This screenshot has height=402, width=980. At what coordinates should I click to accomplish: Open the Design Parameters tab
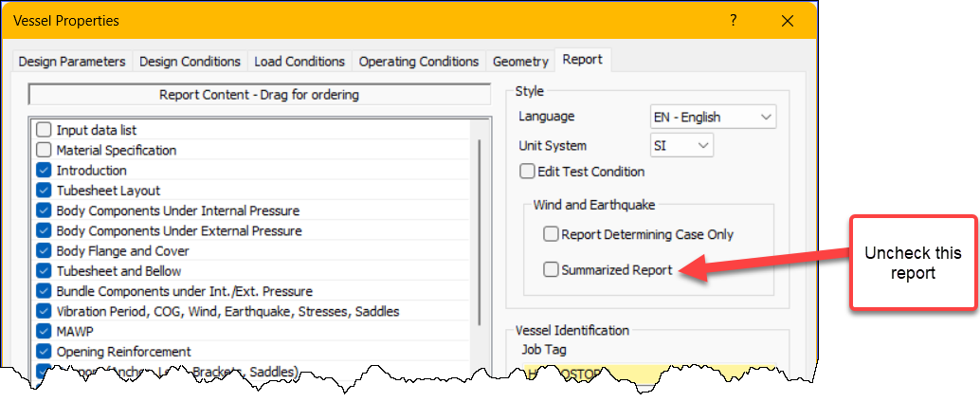click(72, 62)
